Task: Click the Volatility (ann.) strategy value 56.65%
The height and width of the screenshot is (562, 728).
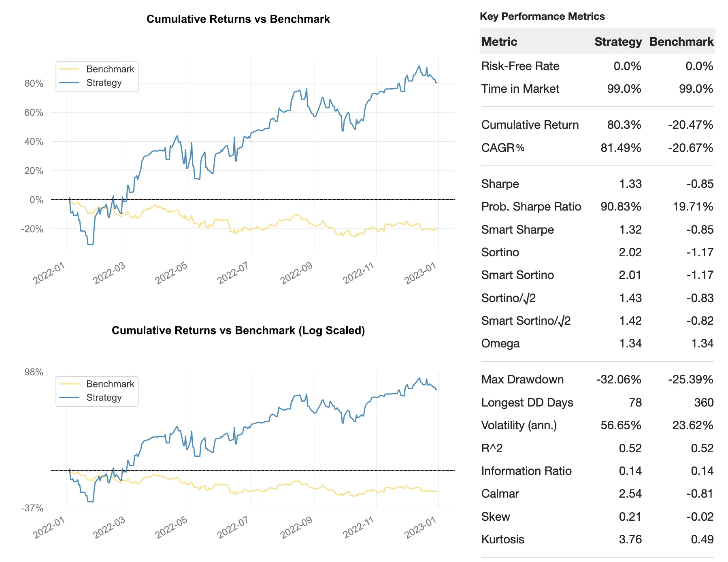Action: pyautogui.click(x=621, y=425)
